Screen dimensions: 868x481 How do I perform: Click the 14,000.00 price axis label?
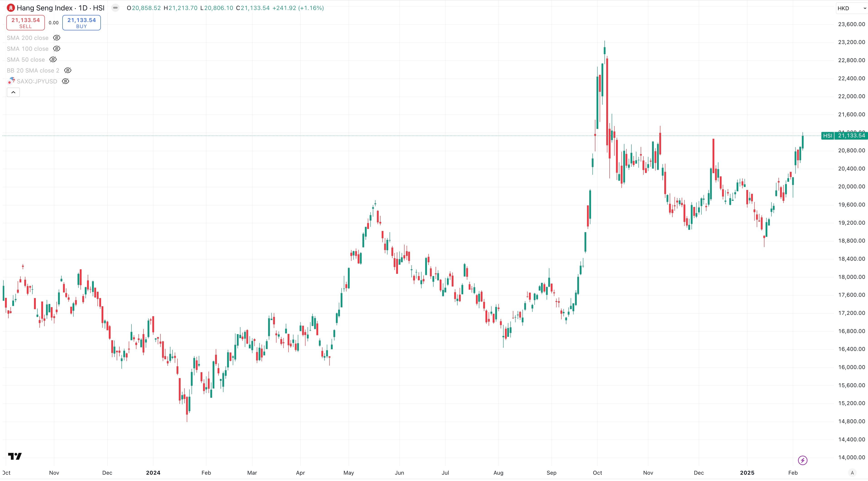(x=851, y=457)
